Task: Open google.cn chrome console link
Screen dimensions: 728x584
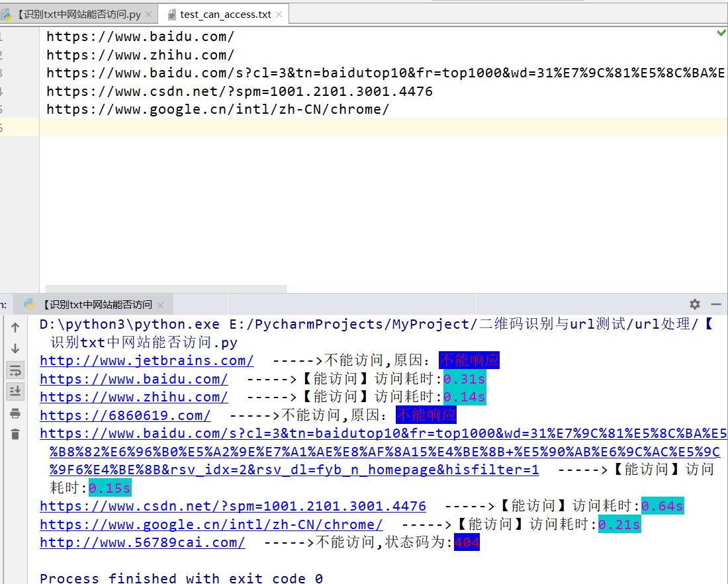Action: pos(211,524)
